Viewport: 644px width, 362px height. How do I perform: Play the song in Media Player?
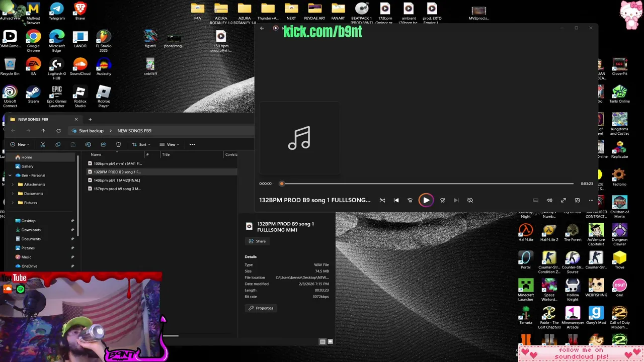426,200
